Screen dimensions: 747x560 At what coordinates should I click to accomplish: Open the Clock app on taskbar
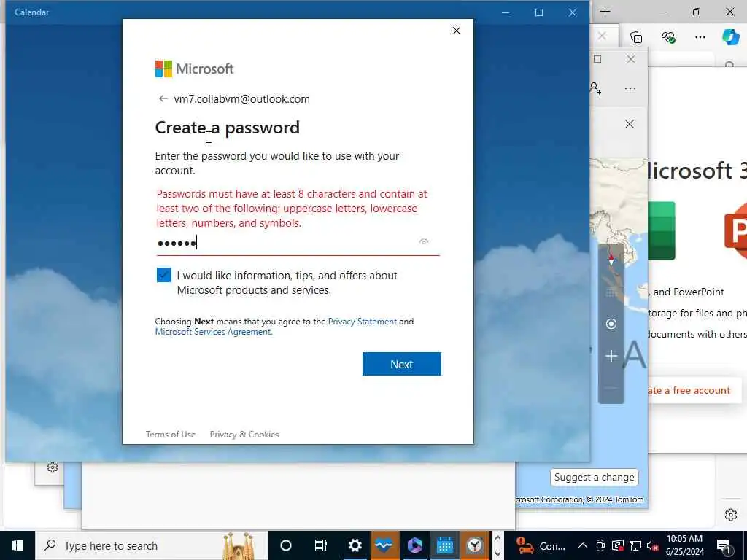(x=474, y=545)
